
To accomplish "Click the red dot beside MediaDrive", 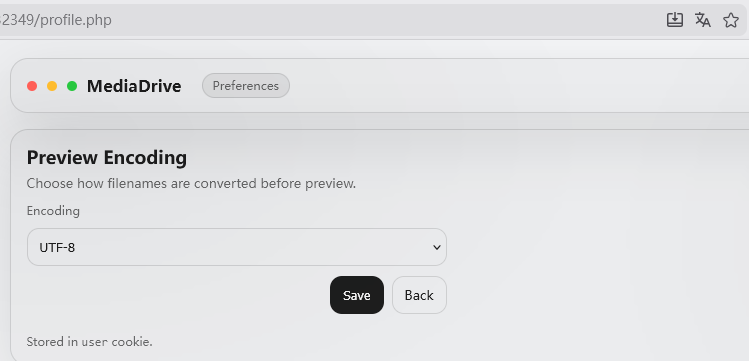I will pos(32,86).
